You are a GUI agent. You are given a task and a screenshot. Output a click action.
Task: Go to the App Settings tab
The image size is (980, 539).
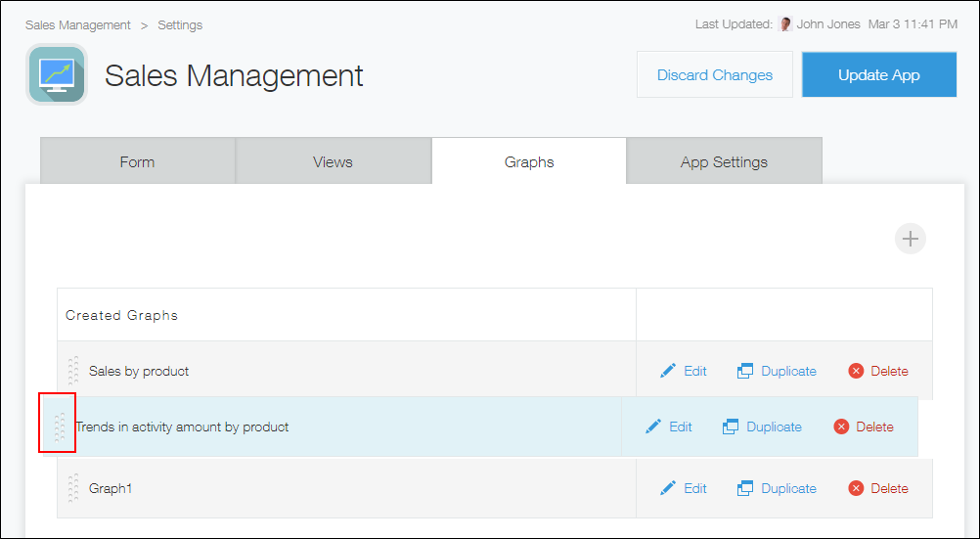pos(724,161)
